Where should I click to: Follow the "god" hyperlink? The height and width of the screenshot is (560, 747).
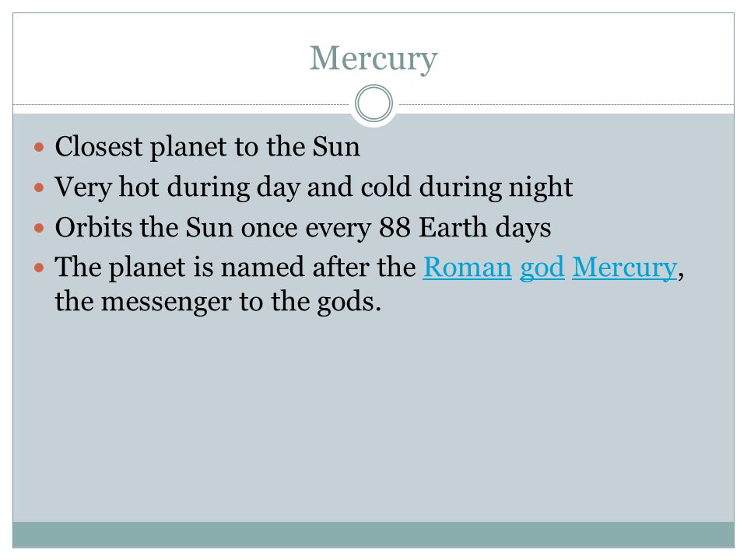click(x=542, y=269)
